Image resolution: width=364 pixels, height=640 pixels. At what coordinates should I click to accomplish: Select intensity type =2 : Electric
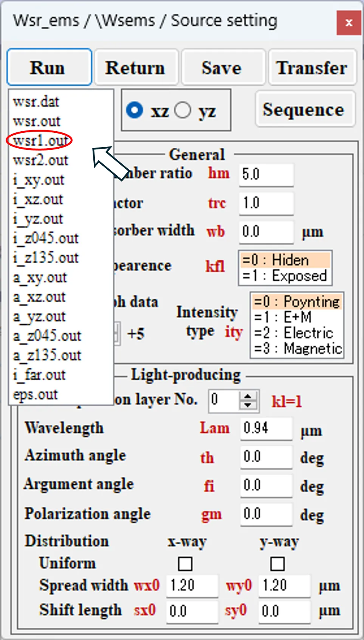297,333
